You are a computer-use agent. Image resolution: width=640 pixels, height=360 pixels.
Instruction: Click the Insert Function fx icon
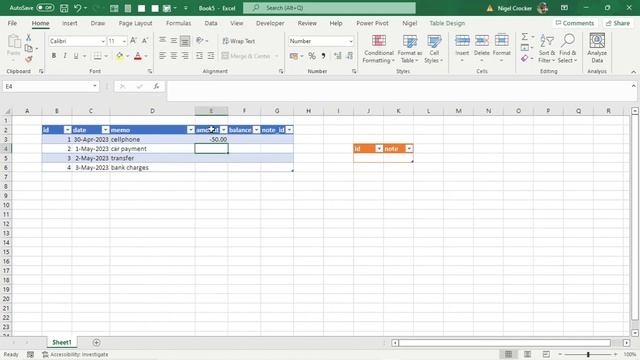pos(156,87)
